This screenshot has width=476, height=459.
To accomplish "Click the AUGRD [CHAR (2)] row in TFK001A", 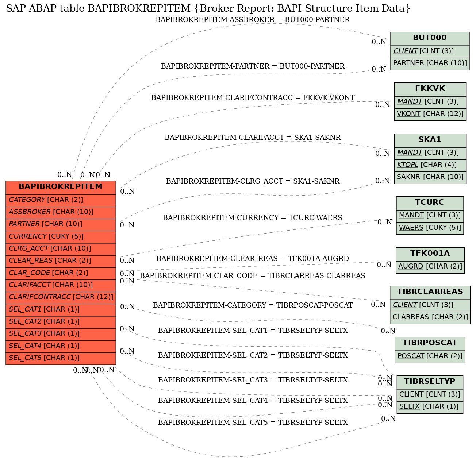I will [430, 267].
